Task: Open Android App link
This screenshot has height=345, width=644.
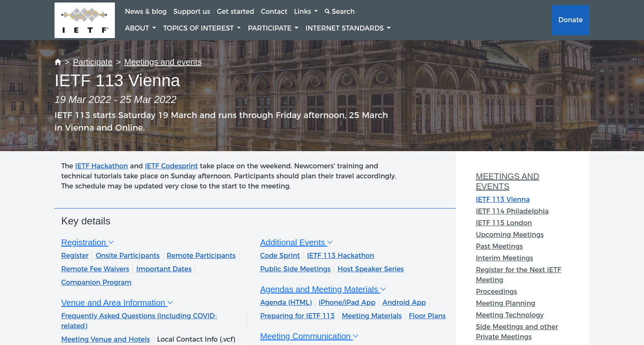Action: 404,302
